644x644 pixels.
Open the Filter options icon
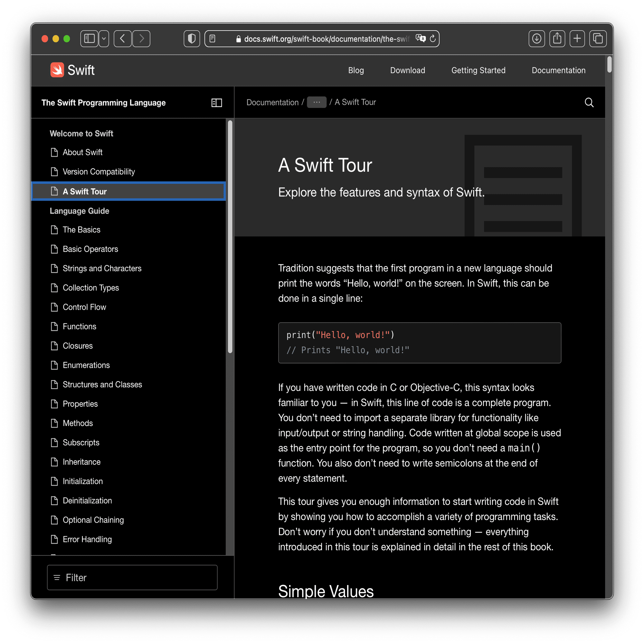click(x=57, y=577)
